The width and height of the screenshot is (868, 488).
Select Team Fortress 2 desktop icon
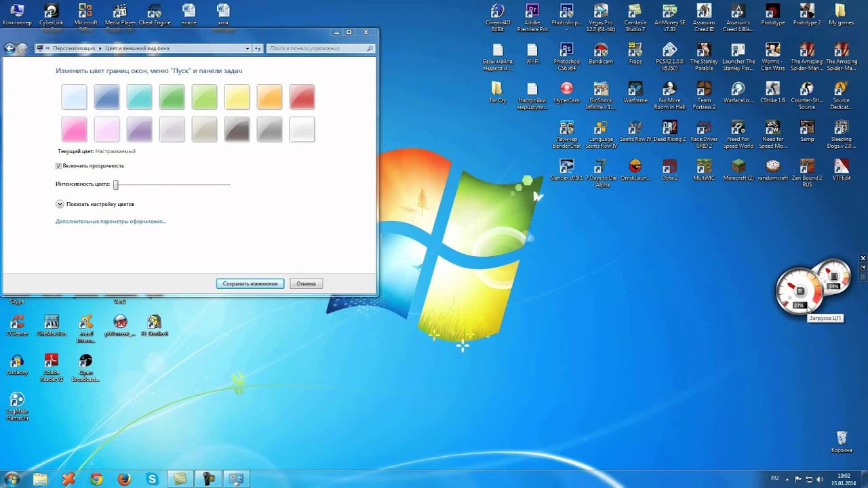coord(704,96)
